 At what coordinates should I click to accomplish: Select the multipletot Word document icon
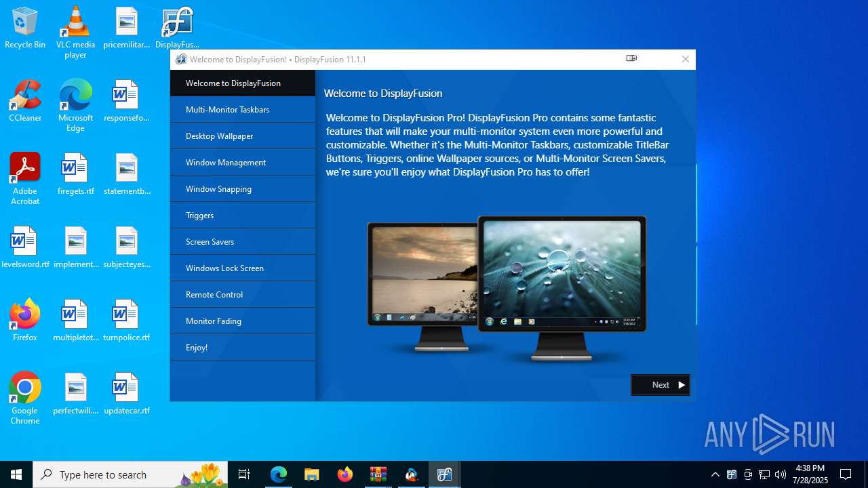pyautogui.click(x=75, y=321)
